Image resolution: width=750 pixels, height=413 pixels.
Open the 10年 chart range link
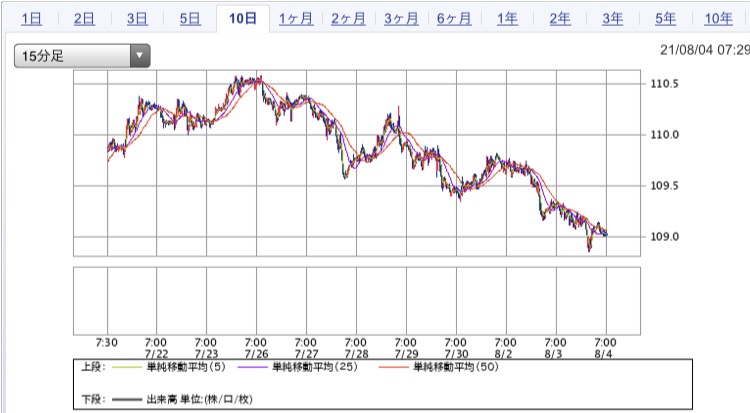click(718, 19)
